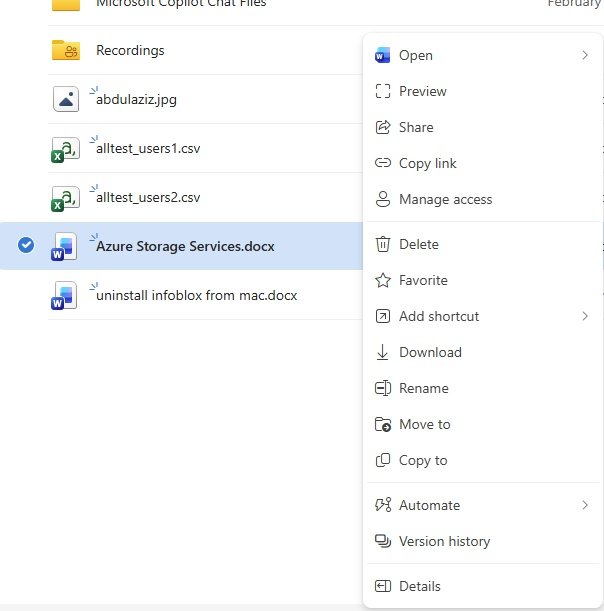Click the Download arrow icon
Image resolution: width=604 pixels, height=611 pixels.
[x=383, y=352]
